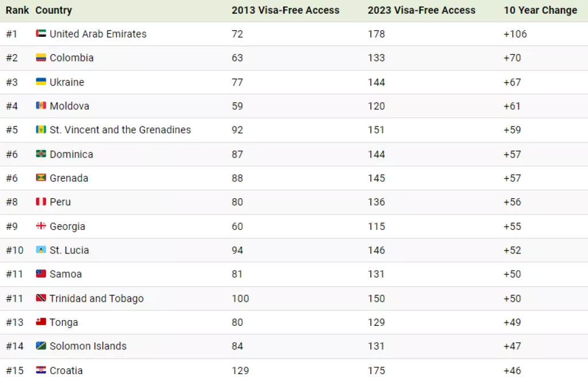The height and width of the screenshot is (377, 588).
Task: Click the Moldova flag icon
Action: point(41,106)
